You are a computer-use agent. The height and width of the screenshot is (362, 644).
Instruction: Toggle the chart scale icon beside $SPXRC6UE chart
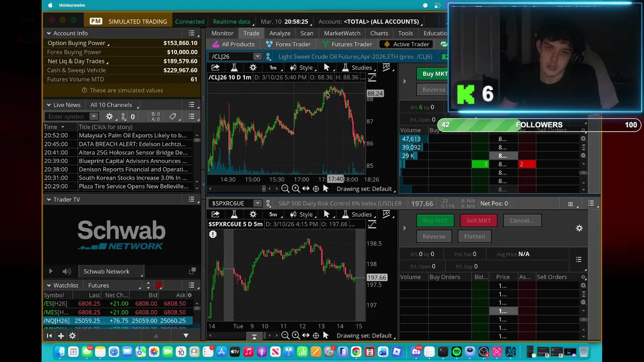pos(372,224)
